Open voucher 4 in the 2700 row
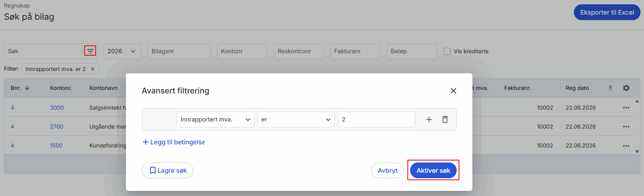Viewport: 644px width, 196px height. click(12, 127)
